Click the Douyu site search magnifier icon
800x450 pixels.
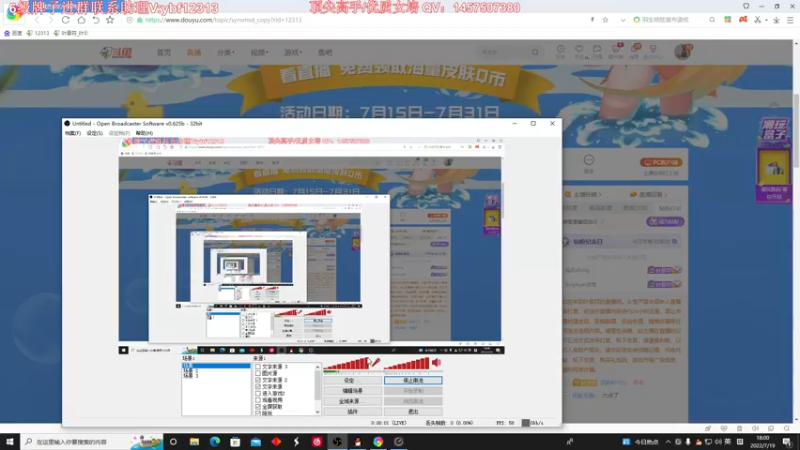tap(535, 52)
